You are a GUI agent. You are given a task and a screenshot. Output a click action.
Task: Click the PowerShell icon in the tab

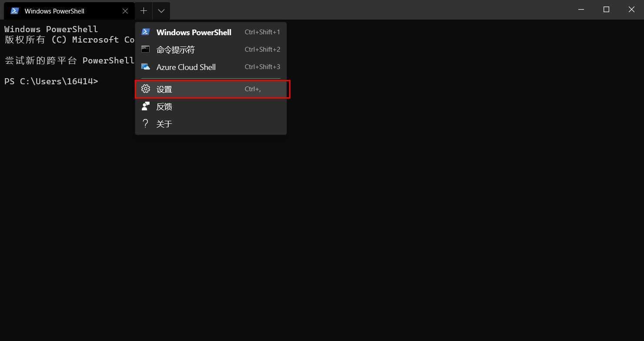[15, 11]
